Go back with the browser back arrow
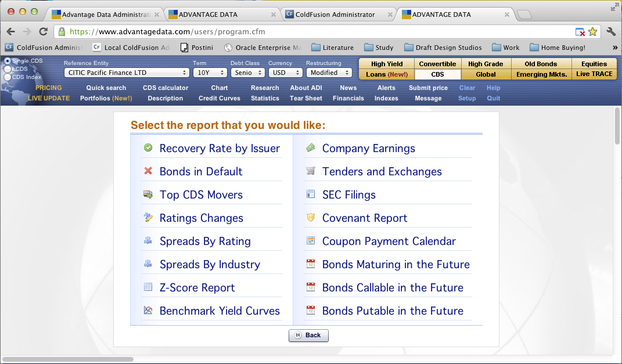Screen dimensions: 622x364 coord(10,32)
